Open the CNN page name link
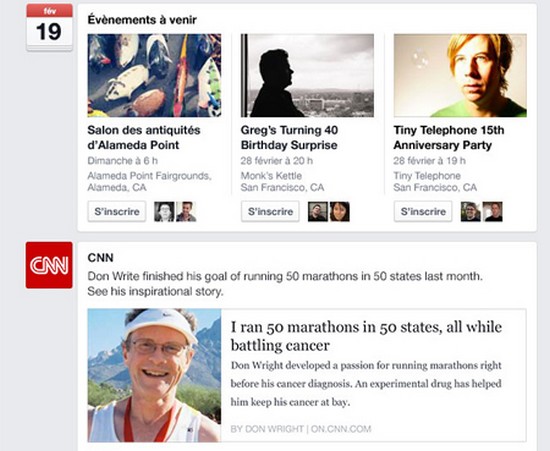 coord(100,258)
